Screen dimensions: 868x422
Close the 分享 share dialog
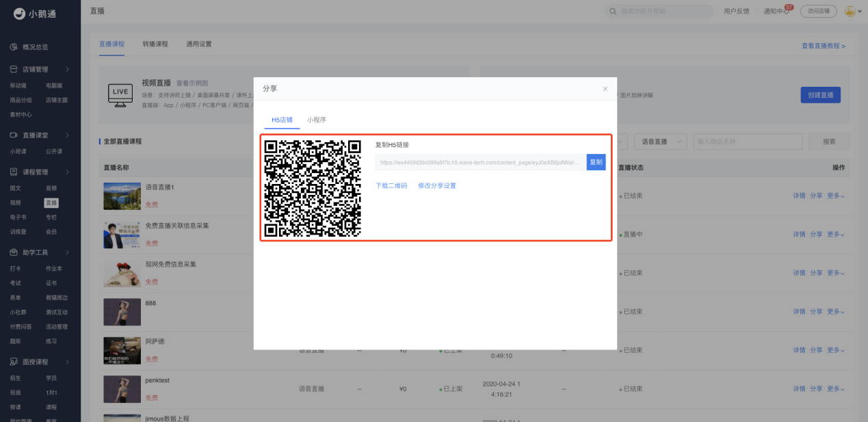click(605, 89)
